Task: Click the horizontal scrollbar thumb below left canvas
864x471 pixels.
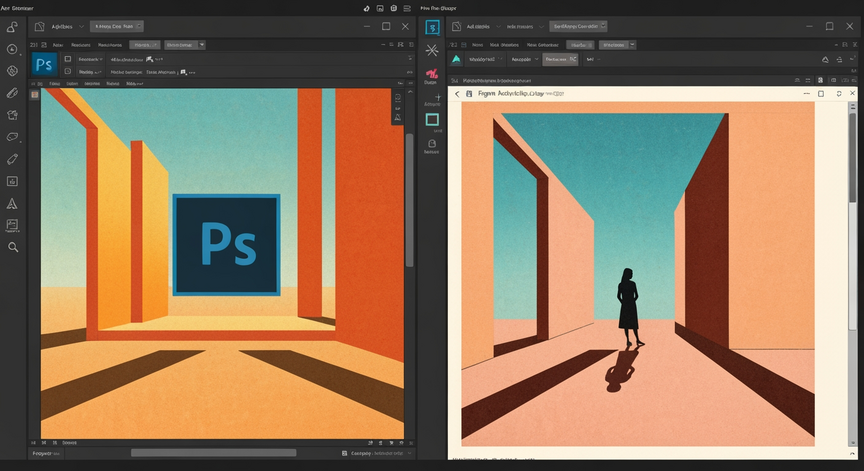Action: click(214, 453)
